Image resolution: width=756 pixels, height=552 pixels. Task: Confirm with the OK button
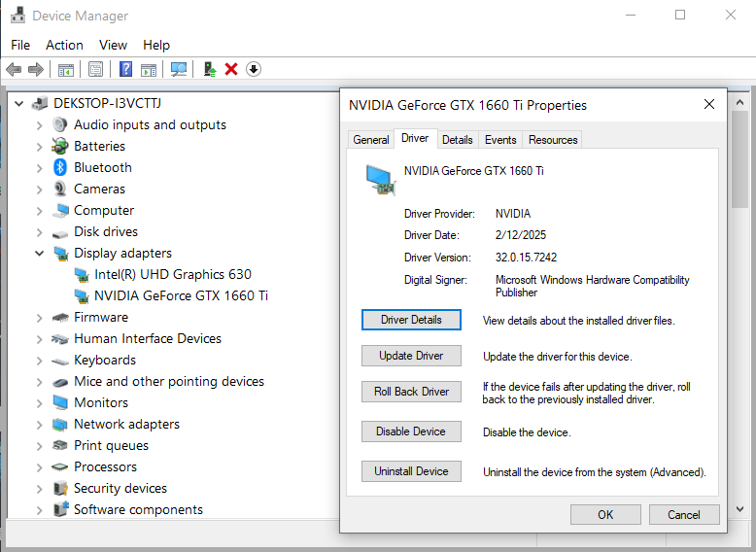click(x=605, y=514)
